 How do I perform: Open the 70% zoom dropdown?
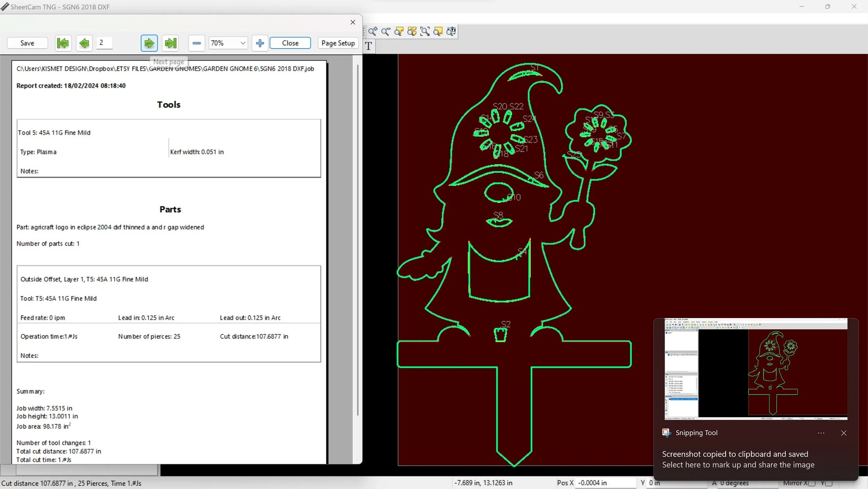(243, 43)
